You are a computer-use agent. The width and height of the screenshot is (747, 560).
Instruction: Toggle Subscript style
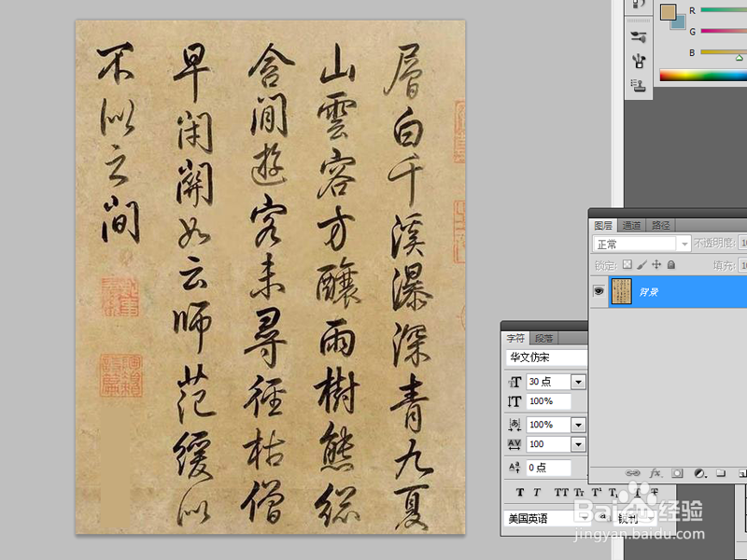click(613, 494)
